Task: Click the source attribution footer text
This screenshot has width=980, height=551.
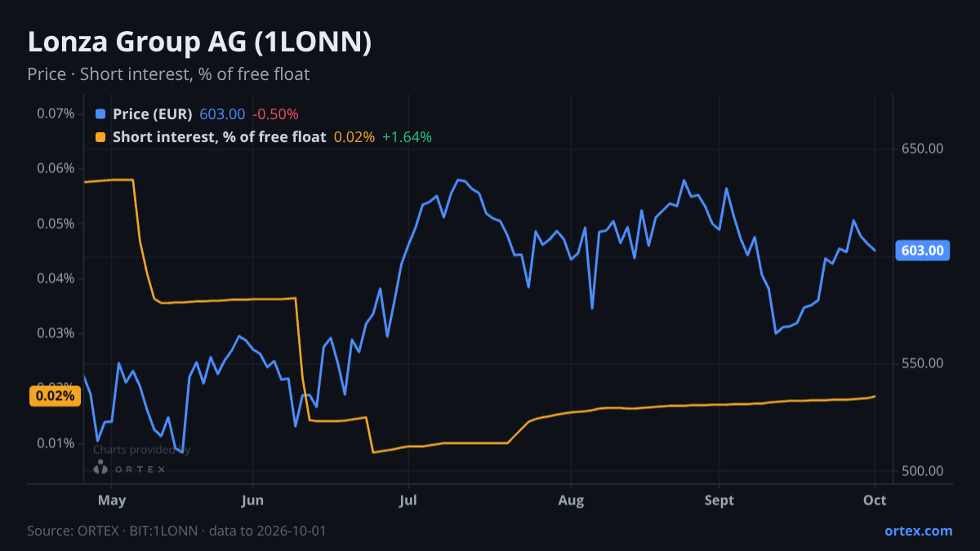Action: pyautogui.click(x=176, y=531)
